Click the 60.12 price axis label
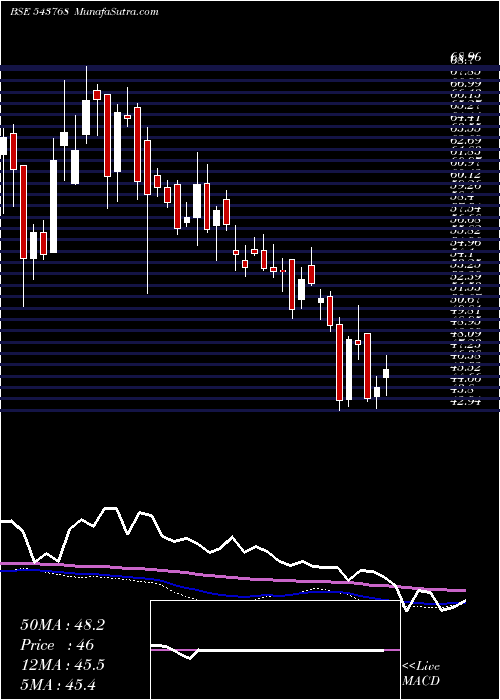Viewport: 500px width, 700px height. click(466, 175)
